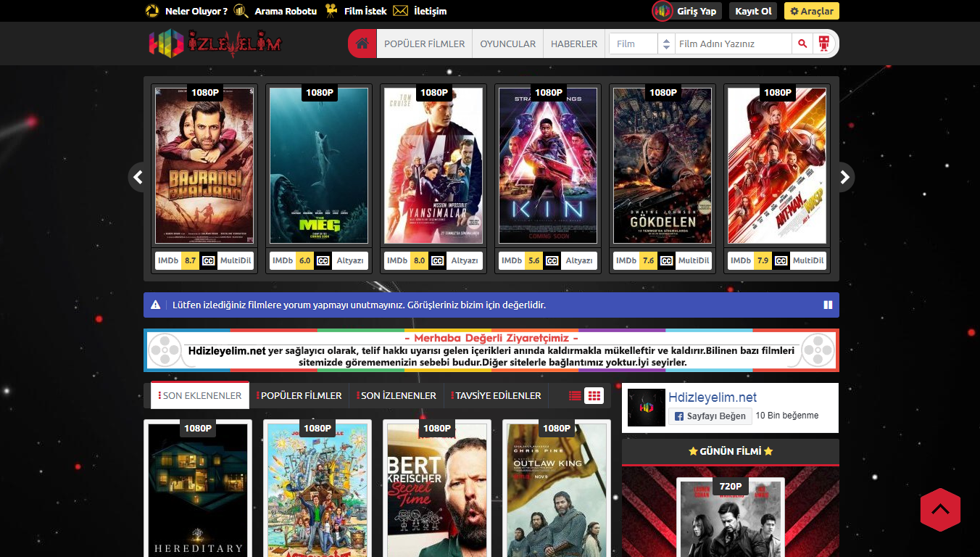The height and width of the screenshot is (557, 980).
Task: Click CC icon on Gökdelen card
Action: click(x=666, y=260)
